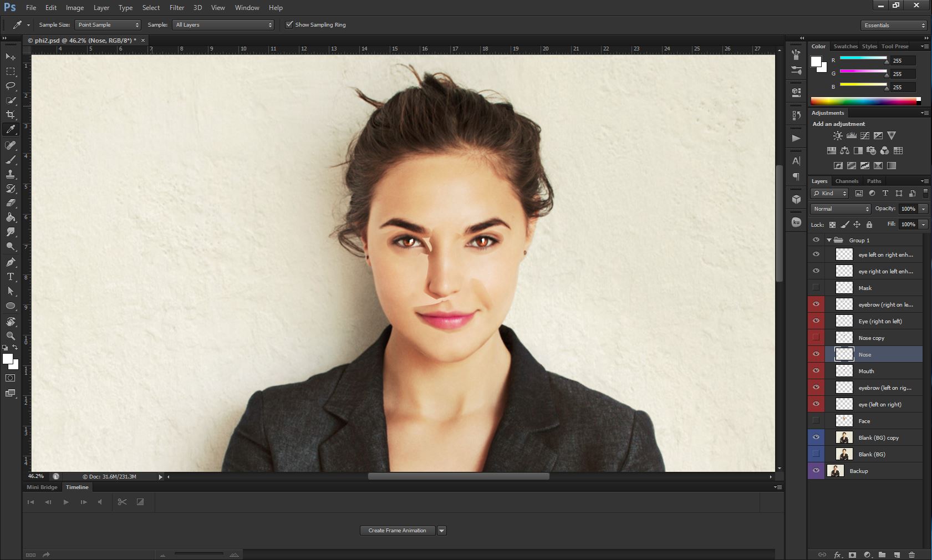Image resolution: width=932 pixels, height=560 pixels.
Task: Select the Move tool
Action: pos(11,57)
